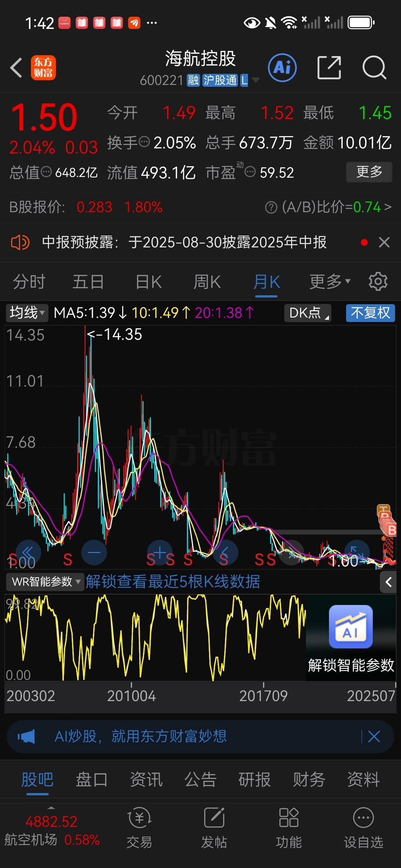Dismiss the 中报预披露 notice
The width and height of the screenshot is (401, 868).
(x=384, y=243)
